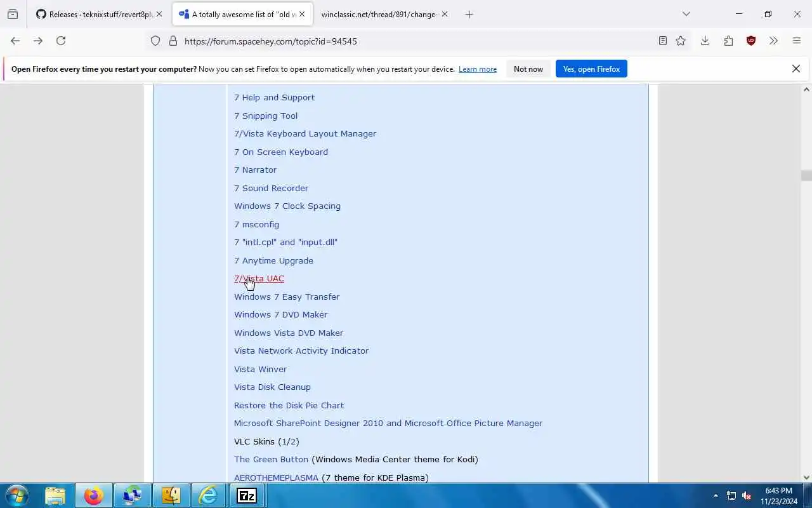The image size is (812, 508).
Task: Open The Green Button link
Action: click(x=271, y=459)
